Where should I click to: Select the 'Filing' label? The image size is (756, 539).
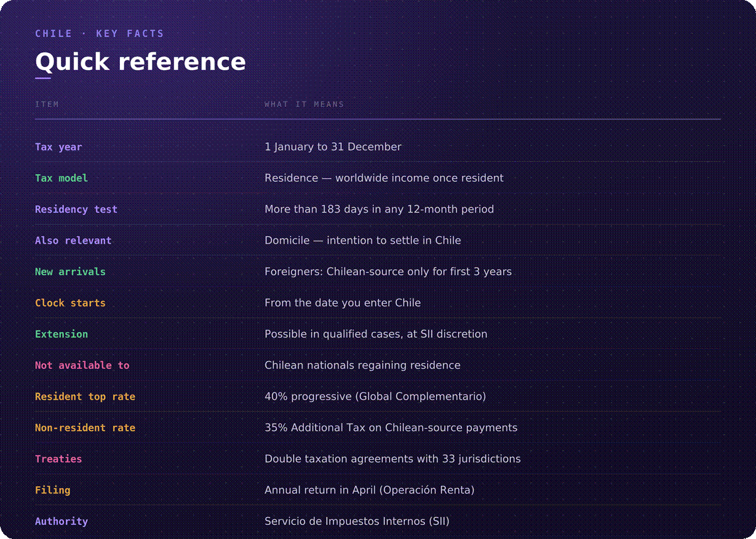click(x=53, y=490)
